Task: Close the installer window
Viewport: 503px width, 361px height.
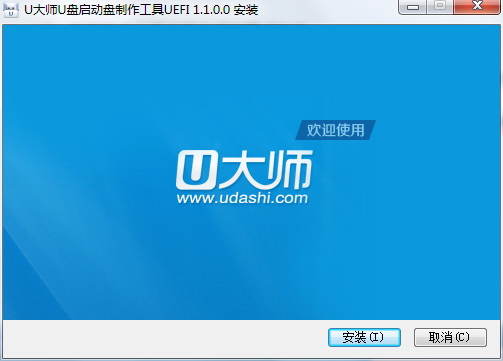Action: coord(477,7)
